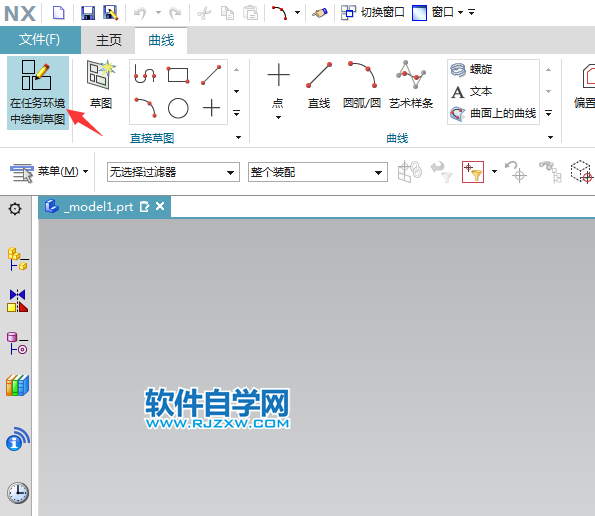This screenshot has width=595, height=516.
Task: Select the rectangle sketch tool
Action: pyautogui.click(x=178, y=75)
